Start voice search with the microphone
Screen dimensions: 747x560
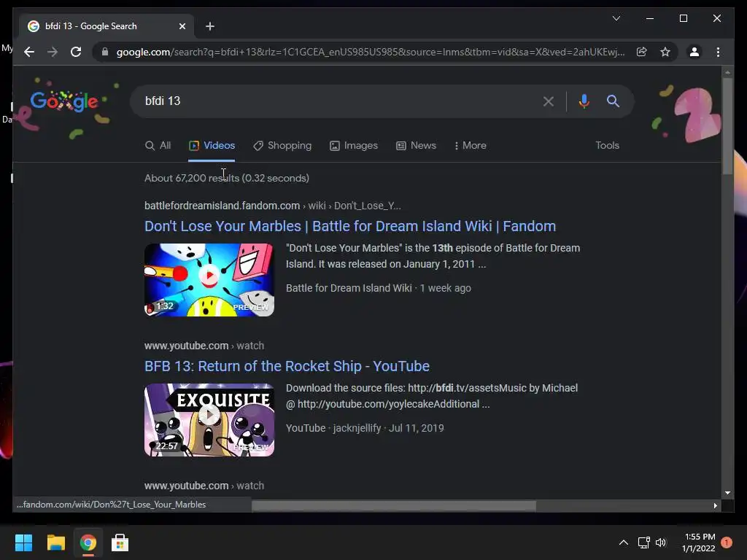584,101
